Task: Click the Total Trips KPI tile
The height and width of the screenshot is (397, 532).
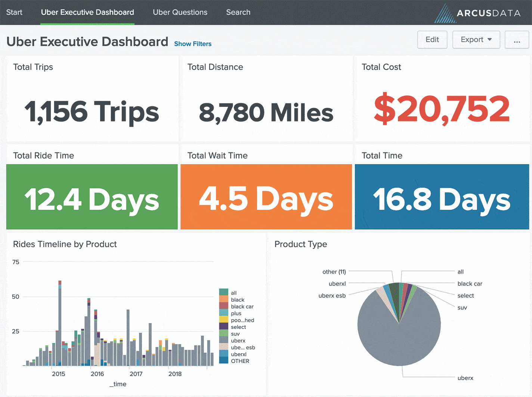Action: tap(92, 98)
